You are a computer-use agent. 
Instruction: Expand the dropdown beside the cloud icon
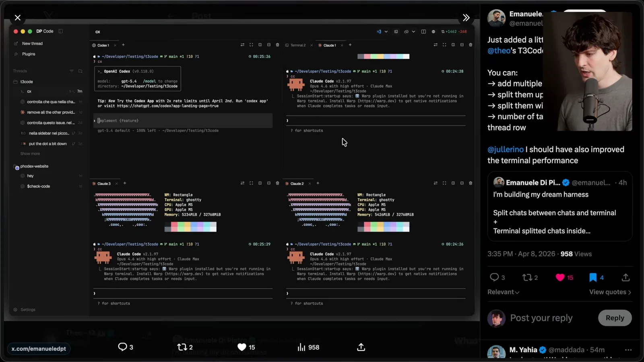(x=413, y=31)
